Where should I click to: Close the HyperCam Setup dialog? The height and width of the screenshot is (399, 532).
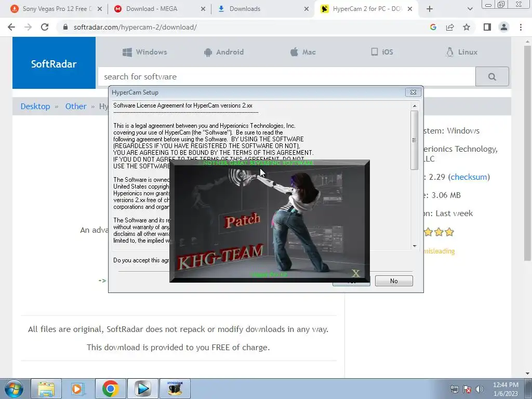coord(413,92)
